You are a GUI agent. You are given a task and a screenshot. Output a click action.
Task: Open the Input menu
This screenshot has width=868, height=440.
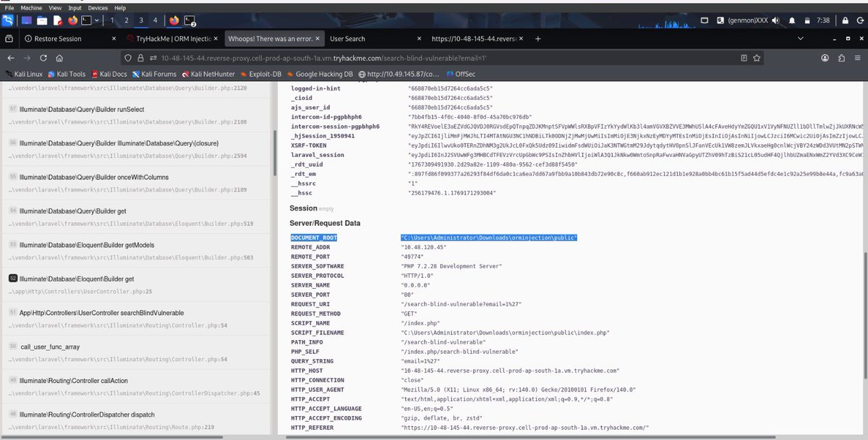(x=75, y=7)
